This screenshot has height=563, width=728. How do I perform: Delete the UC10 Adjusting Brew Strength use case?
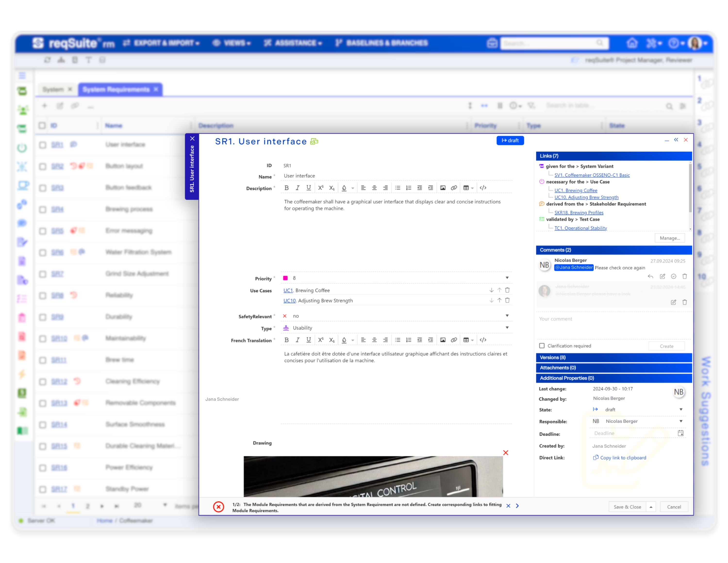[507, 300]
